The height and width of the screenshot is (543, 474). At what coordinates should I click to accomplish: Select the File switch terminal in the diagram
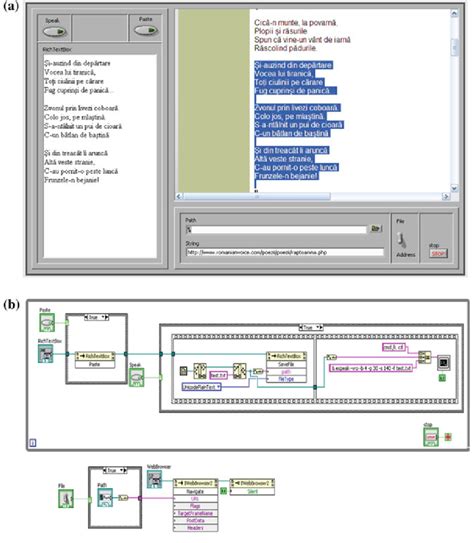click(x=66, y=499)
